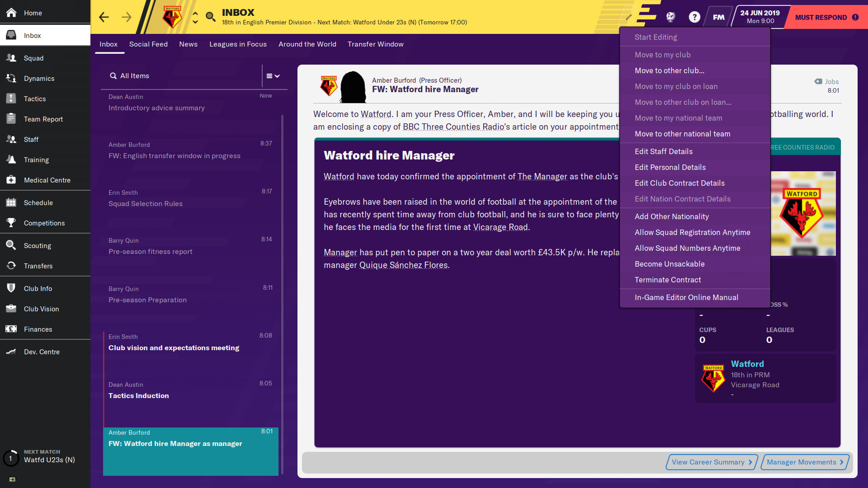The width and height of the screenshot is (868, 488).
Task: Select Edit Staff Details menu item
Action: [x=664, y=151]
